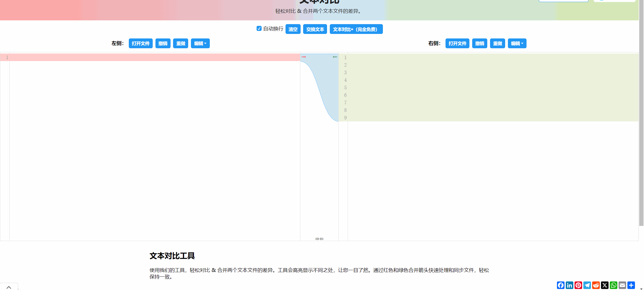This screenshot has height=290, width=644.
Task: Share via the Telegram icon
Action: coord(587,285)
